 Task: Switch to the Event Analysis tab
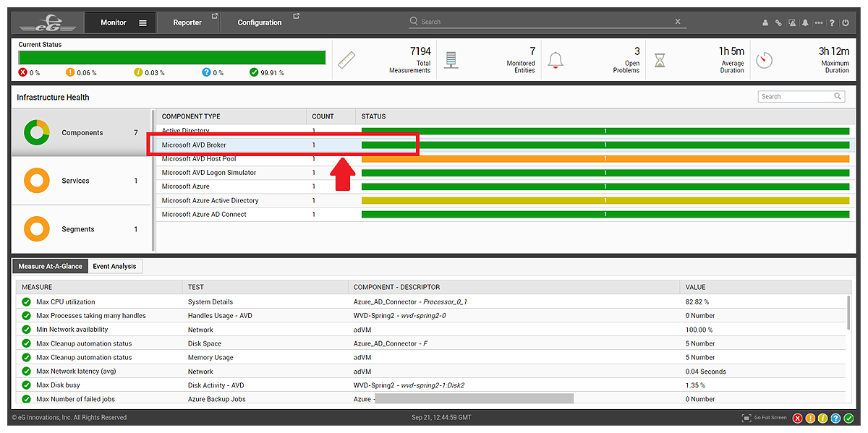pos(114,266)
